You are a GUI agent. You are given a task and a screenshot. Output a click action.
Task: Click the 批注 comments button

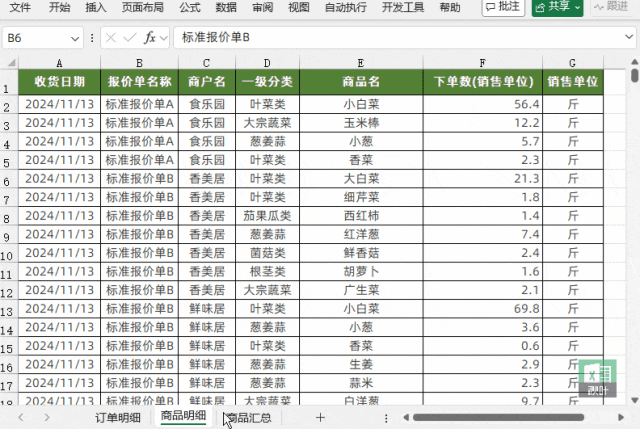pos(503,7)
